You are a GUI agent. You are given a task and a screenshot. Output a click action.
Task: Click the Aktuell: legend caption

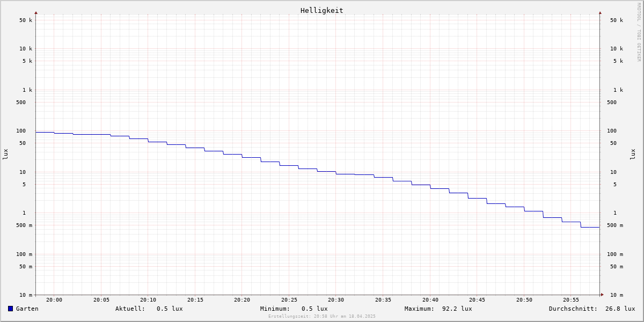click(x=130, y=309)
